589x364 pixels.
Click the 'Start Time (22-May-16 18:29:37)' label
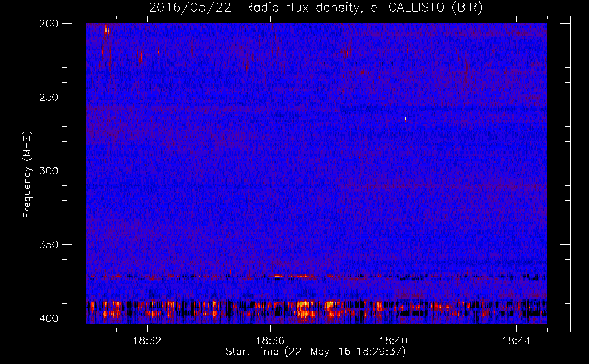tap(316, 352)
